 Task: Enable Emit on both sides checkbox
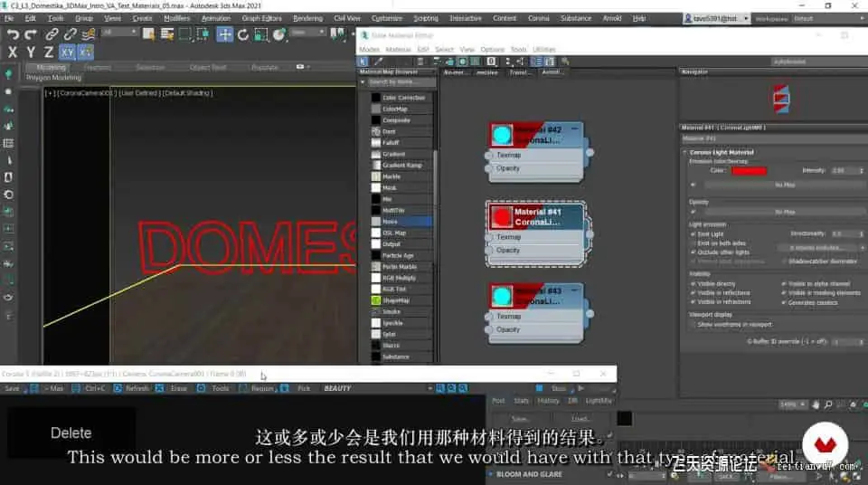click(693, 243)
